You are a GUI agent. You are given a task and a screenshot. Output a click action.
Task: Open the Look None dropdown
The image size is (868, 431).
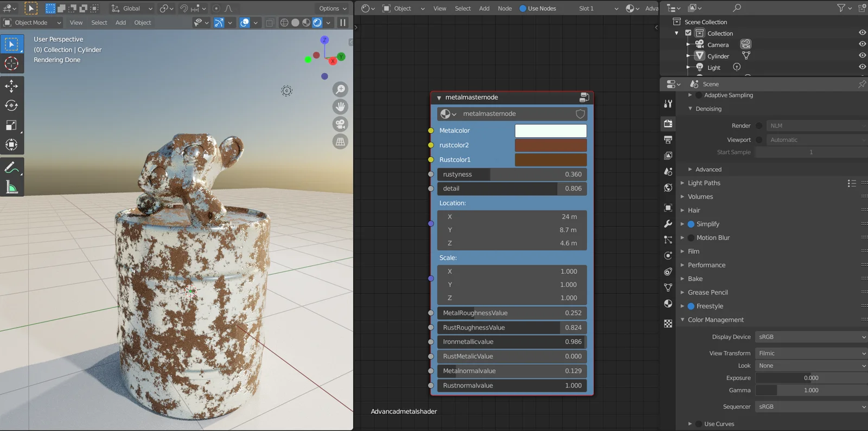(x=812, y=365)
